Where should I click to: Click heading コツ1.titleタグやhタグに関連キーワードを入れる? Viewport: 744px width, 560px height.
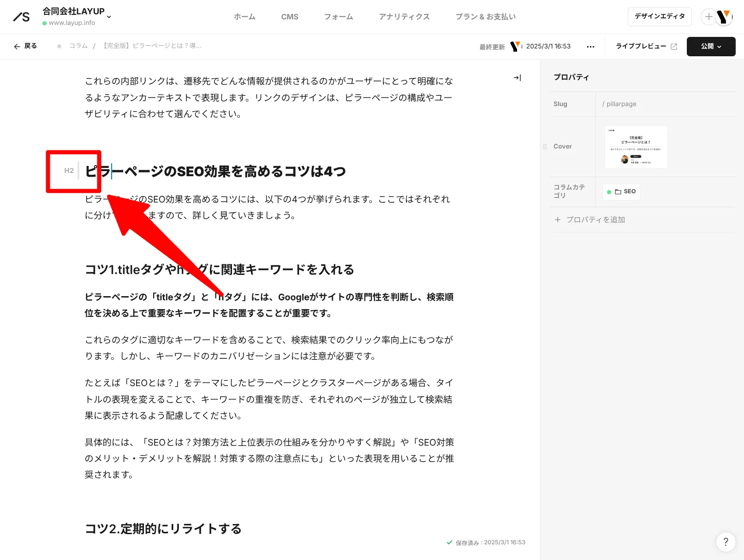point(219,270)
